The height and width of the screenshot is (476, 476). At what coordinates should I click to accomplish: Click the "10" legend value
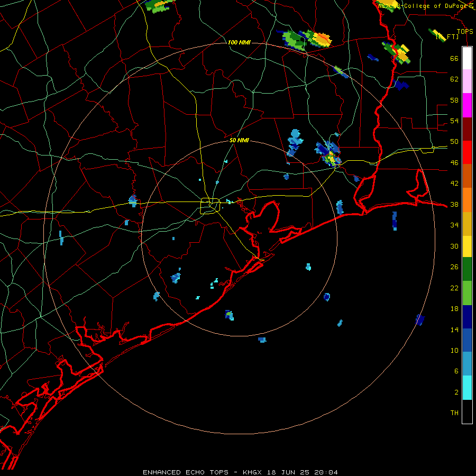pos(454,350)
